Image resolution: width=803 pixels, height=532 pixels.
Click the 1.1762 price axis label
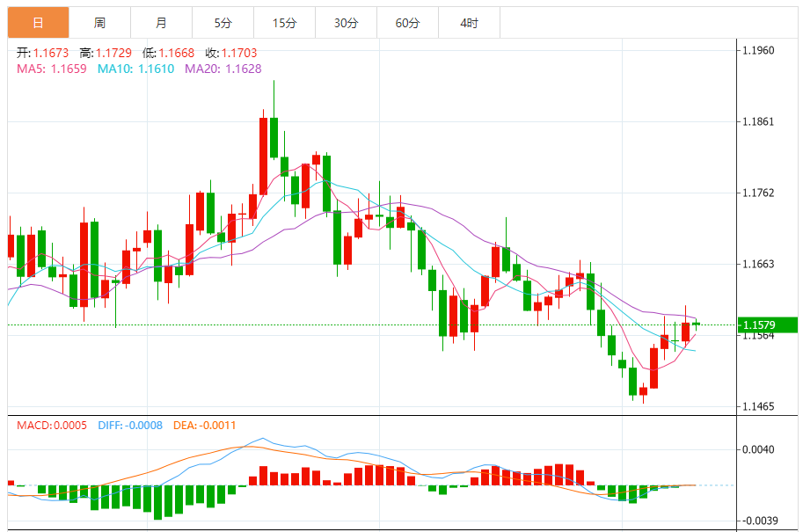[x=758, y=193]
